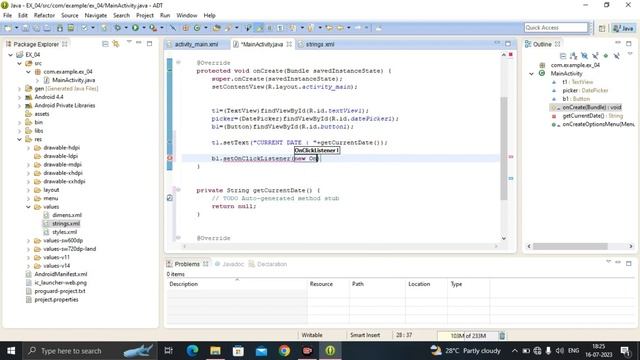Expand the layout folder node
This screenshot has height=360, width=640.
[x=28, y=190]
